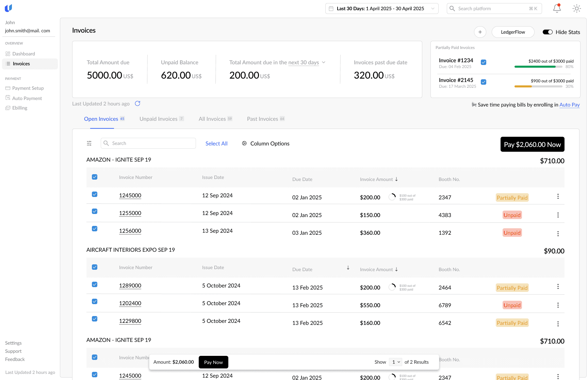Click the invoices Search field
The height and width of the screenshot is (380, 588).
point(148,143)
